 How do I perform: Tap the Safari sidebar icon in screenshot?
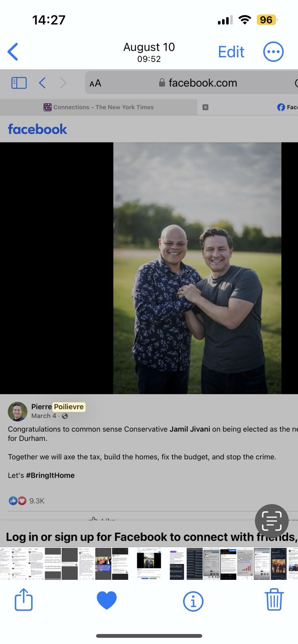pyautogui.click(x=19, y=83)
